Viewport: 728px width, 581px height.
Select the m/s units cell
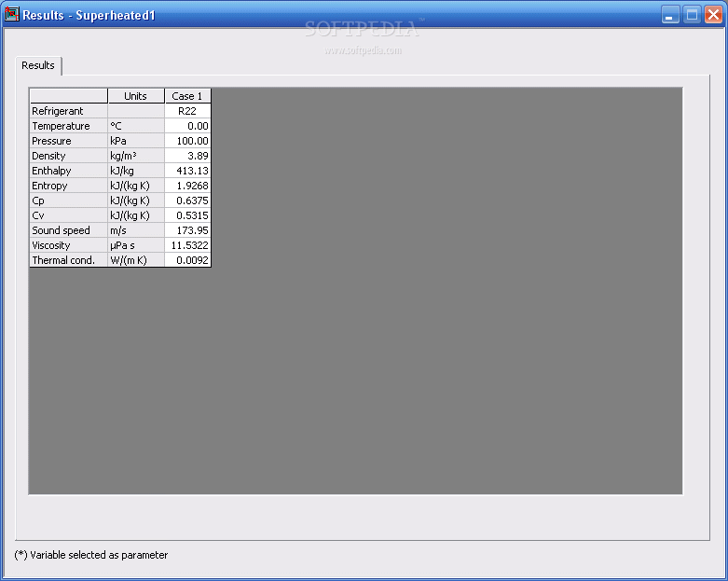pos(136,230)
